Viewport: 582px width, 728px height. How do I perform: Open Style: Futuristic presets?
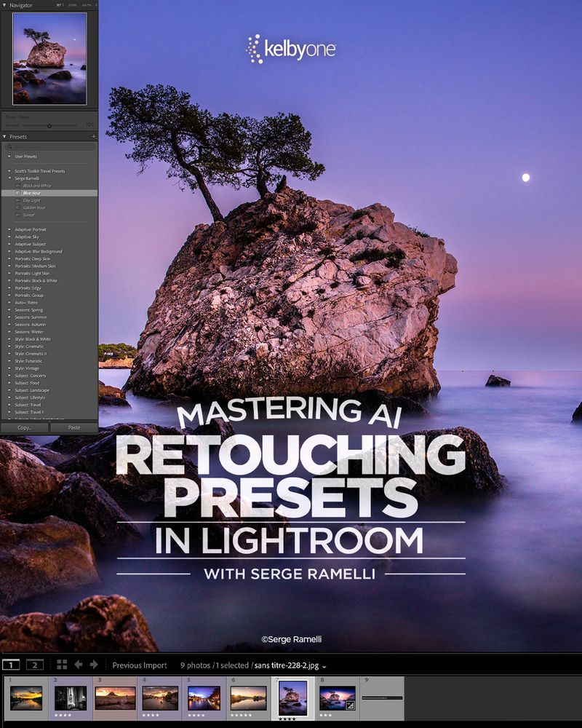[28, 361]
